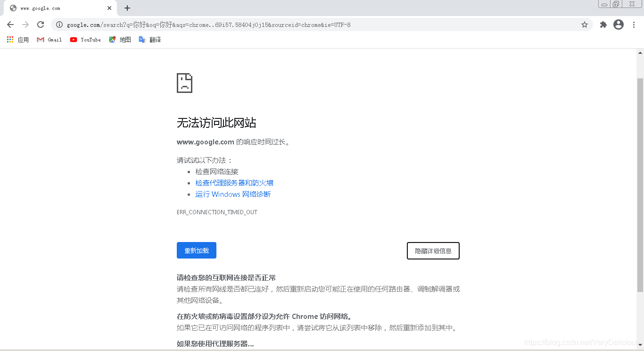Close the www.google.com tab
This screenshot has height=351, width=644.
(109, 8)
